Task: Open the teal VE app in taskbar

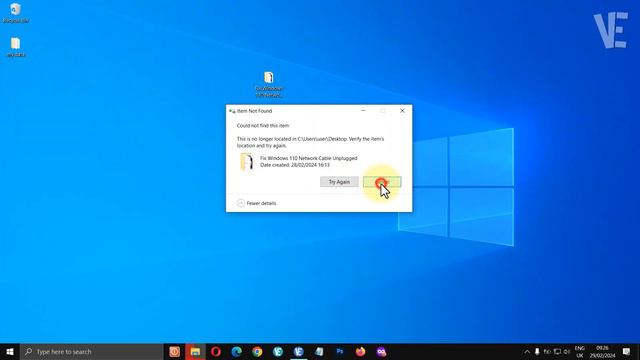Action: click(x=278, y=352)
